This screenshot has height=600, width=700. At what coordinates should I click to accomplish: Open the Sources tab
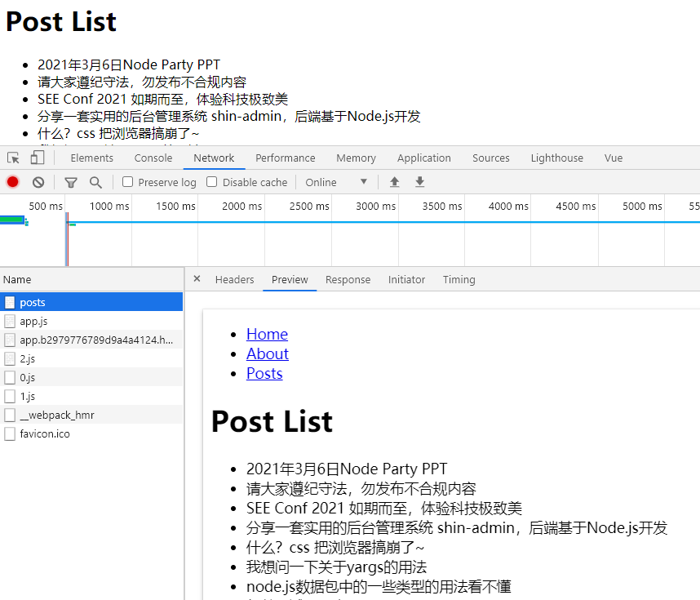491,158
